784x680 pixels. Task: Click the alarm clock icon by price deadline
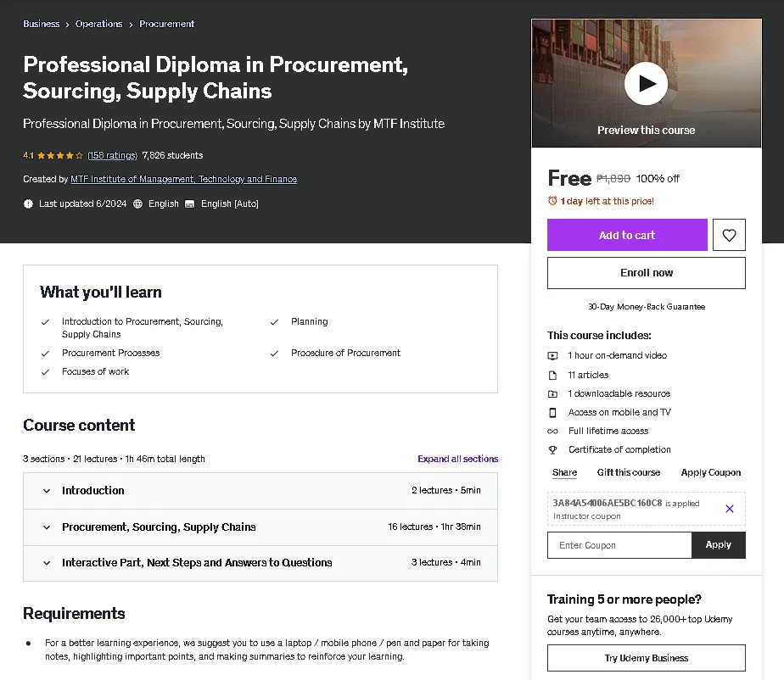click(x=552, y=201)
